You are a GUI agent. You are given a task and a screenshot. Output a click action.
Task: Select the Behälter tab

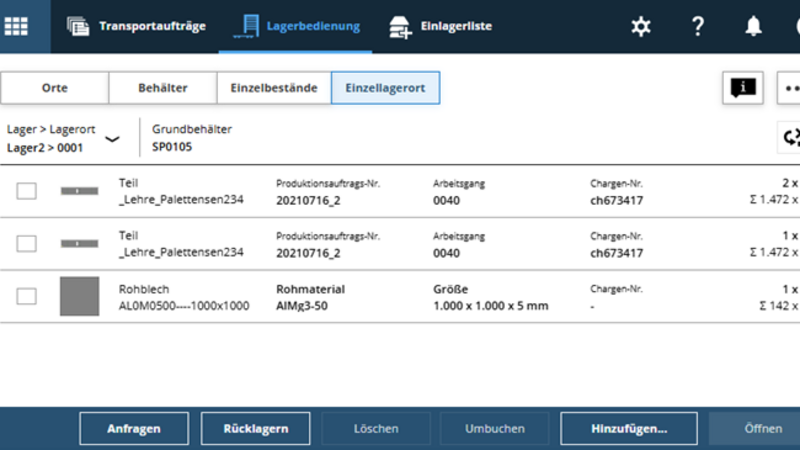click(162, 88)
